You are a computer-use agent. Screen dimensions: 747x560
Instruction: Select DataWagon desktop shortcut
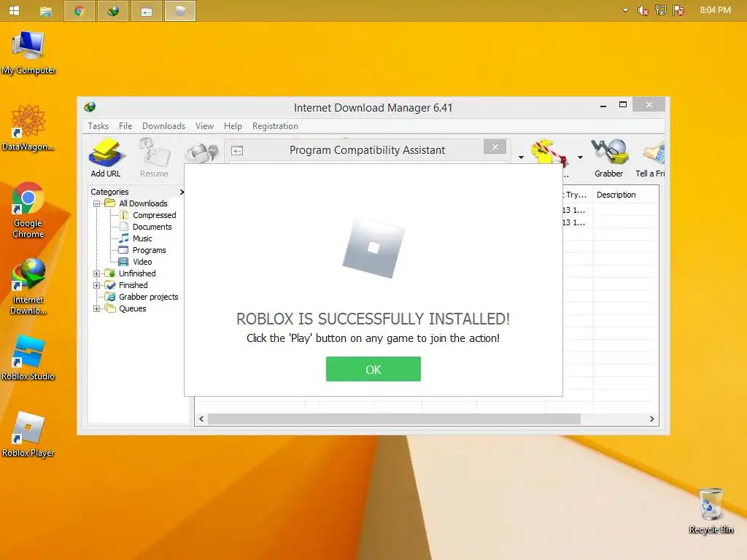[x=28, y=128]
